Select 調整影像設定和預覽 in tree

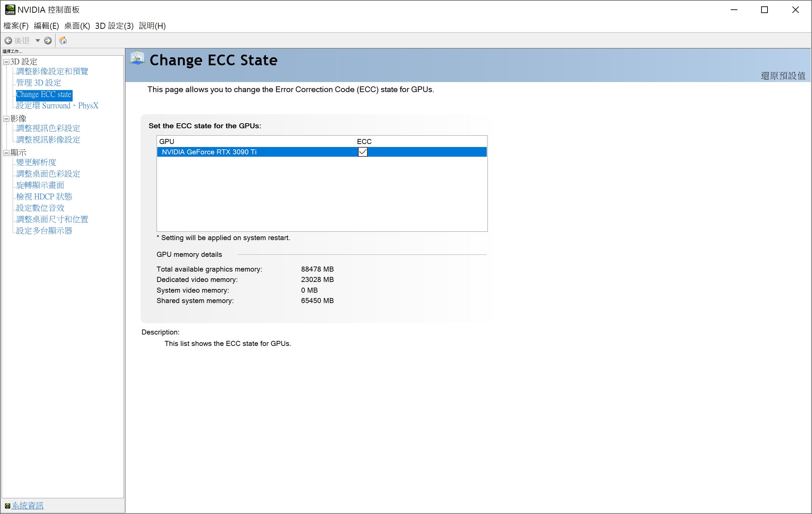pos(52,72)
